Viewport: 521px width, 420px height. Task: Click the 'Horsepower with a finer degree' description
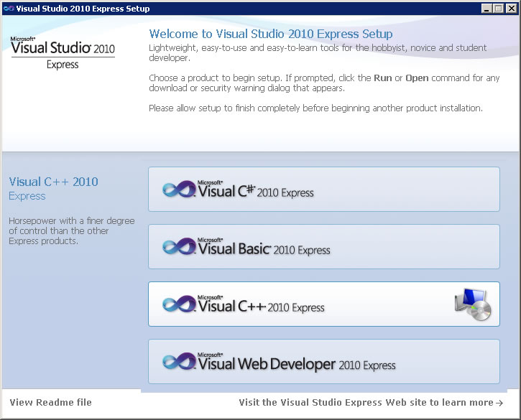pyautogui.click(x=72, y=230)
